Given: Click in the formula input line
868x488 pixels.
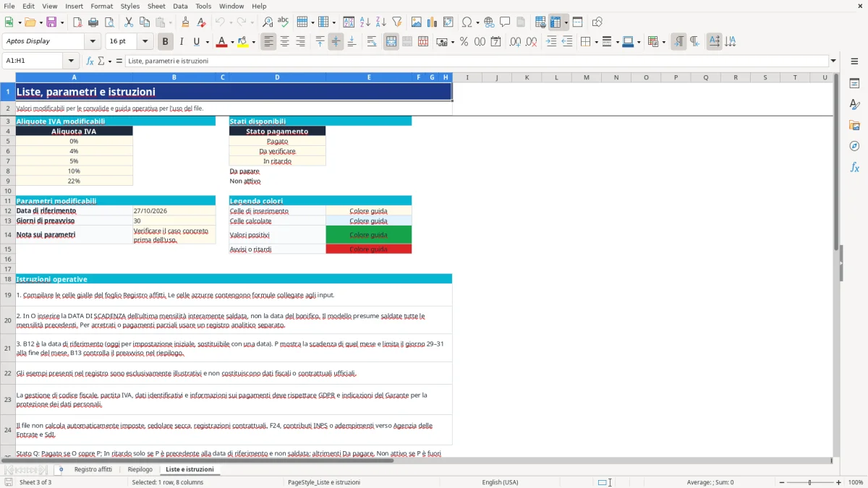Looking at the screenshot, I should (x=477, y=61).
